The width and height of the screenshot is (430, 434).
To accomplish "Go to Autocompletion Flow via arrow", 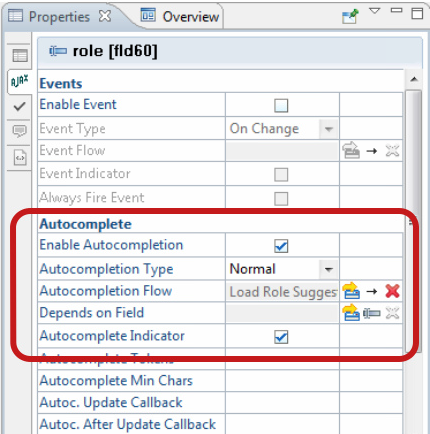I will (372, 292).
